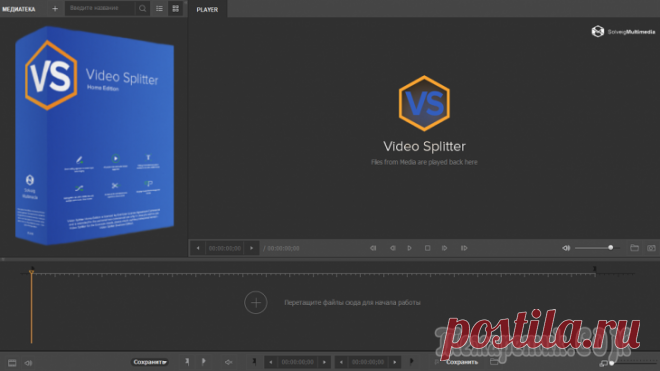Image resolution: width=660 pixels, height=371 pixels.
Task: Click the Сохранить save button at right
Action: tap(462, 362)
